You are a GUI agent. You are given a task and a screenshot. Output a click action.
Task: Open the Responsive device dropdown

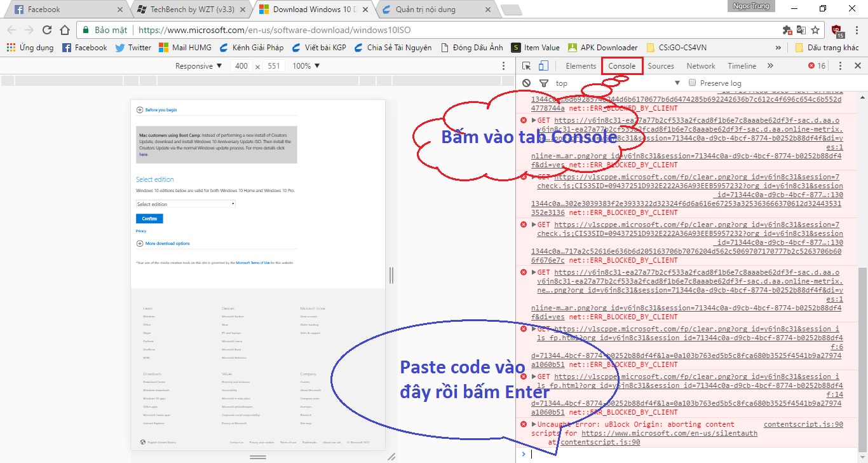click(x=198, y=66)
